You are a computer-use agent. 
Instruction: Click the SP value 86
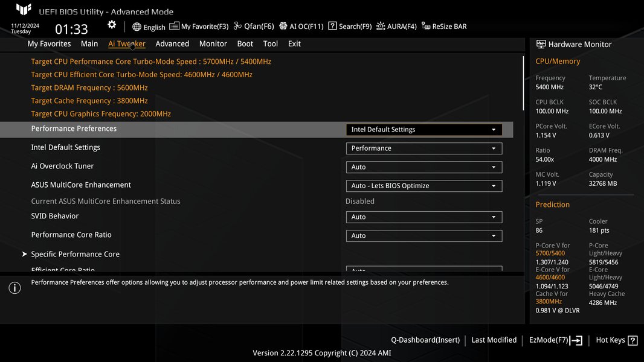click(539, 230)
